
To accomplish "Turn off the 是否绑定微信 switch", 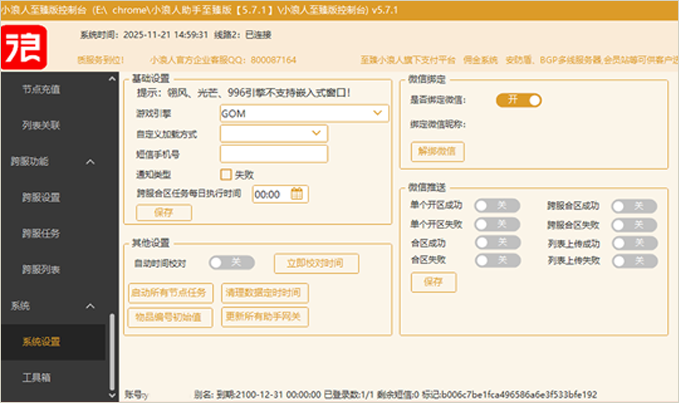I will tap(518, 100).
